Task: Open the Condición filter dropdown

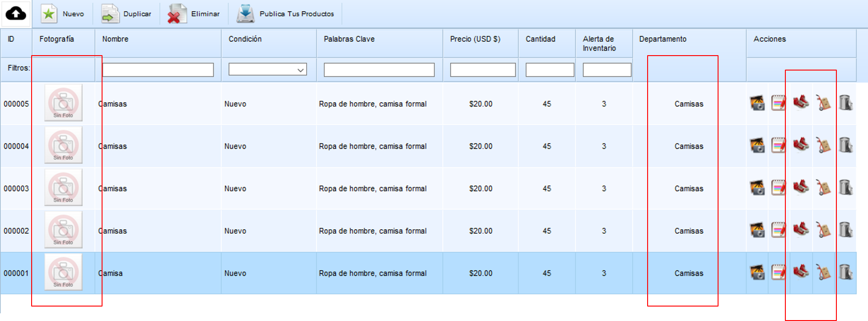Action: click(x=268, y=70)
